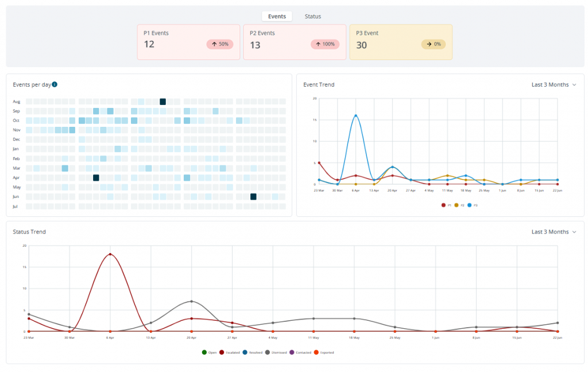Toggle the Exported status legend item
Viewport: 588px width, 373px height.
tap(324, 352)
